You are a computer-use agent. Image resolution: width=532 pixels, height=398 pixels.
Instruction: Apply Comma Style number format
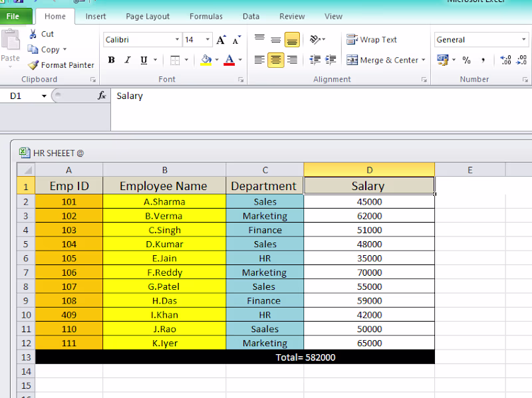483,60
